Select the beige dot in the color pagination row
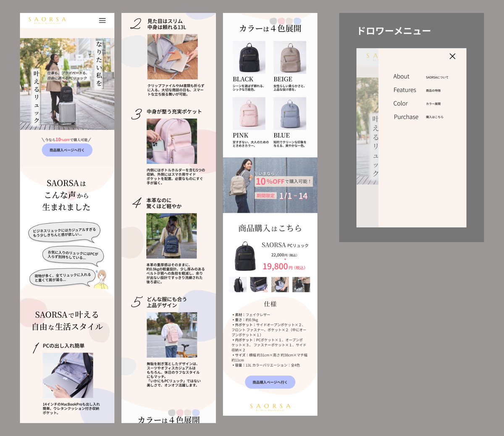This screenshot has height=436, width=504. (x=289, y=20)
